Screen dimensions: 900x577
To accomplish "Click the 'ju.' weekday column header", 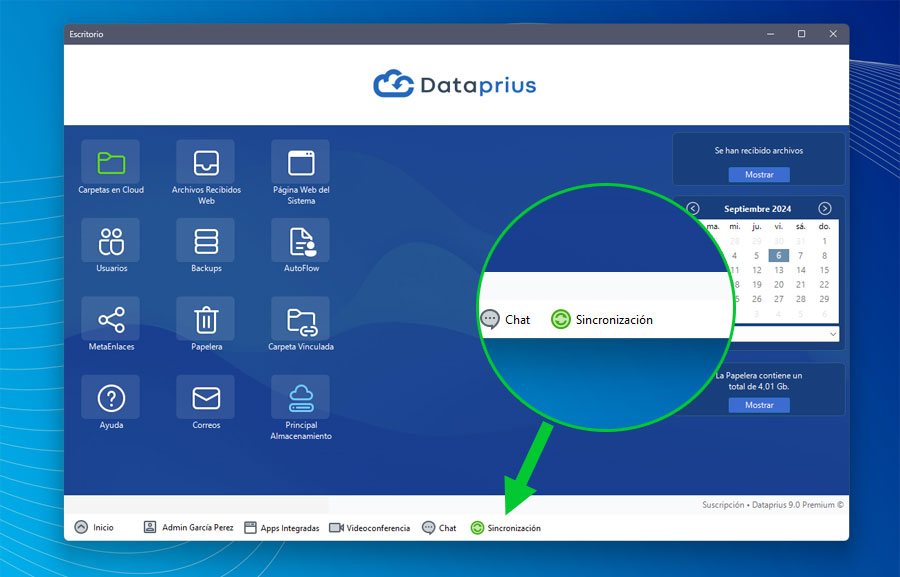I will pos(757,226).
